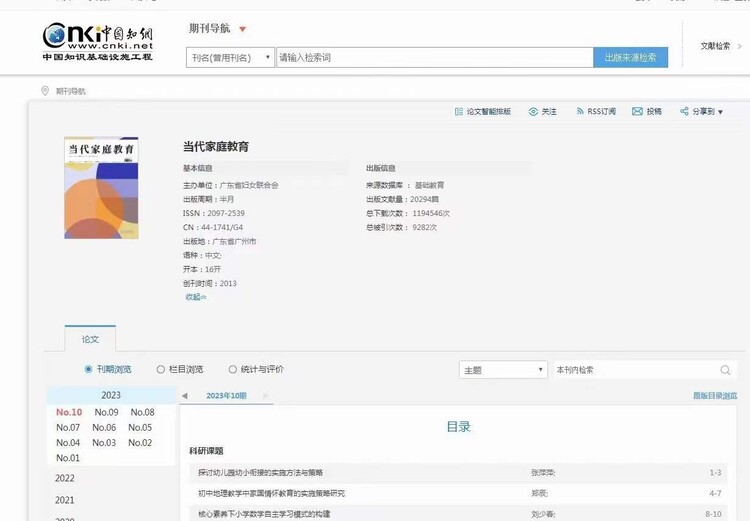
Task: Click the CNKI logo
Action: click(97, 42)
